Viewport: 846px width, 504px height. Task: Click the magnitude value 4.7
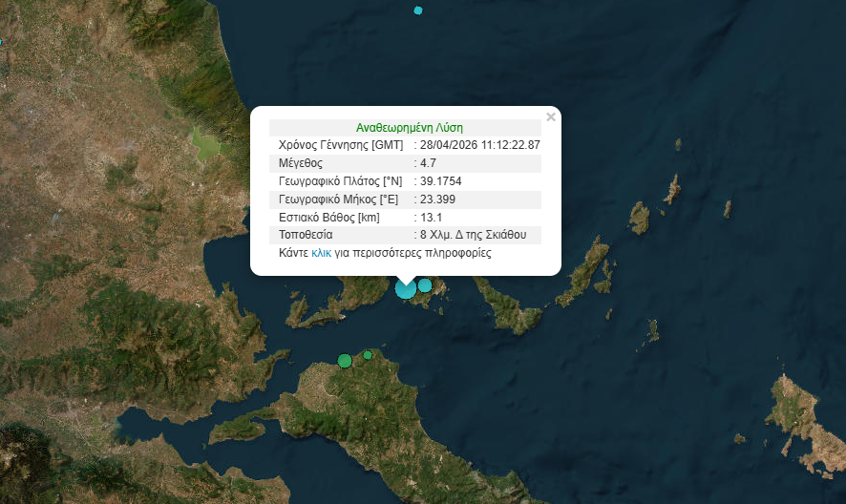point(429,163)
